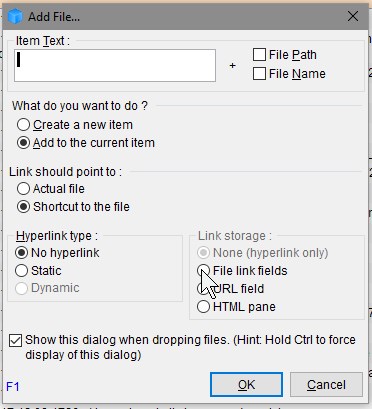This screenshot has height=409, width=372.
Task: Choose Actual file as link target
Action: click(x=23, y=189)
